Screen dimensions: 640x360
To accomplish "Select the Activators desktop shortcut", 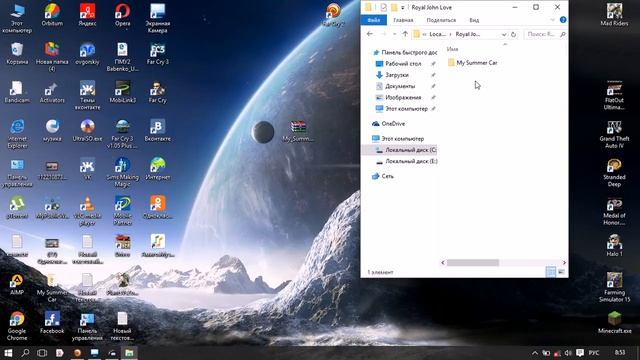I will click(52, 91).
